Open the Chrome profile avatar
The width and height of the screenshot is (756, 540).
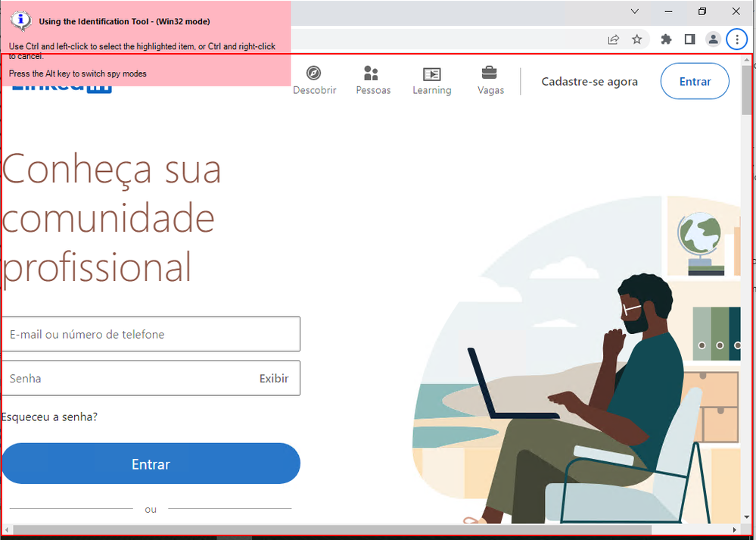coord(713,39)
